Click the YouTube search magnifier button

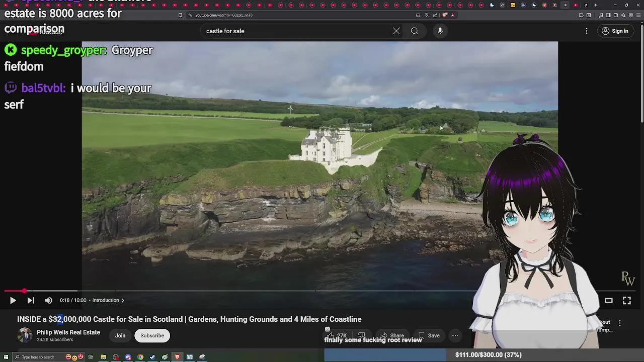pyautogui.click(x=414, y=31)
